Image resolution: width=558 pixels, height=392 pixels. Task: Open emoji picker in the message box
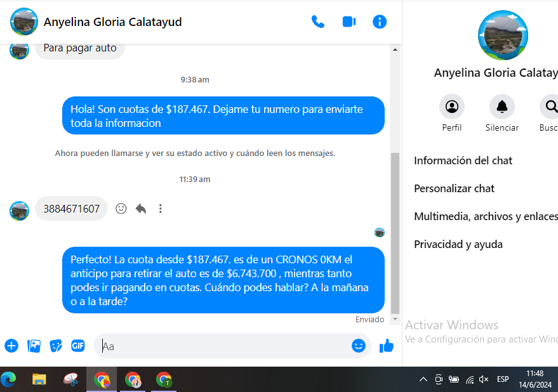tap(359, 346)
